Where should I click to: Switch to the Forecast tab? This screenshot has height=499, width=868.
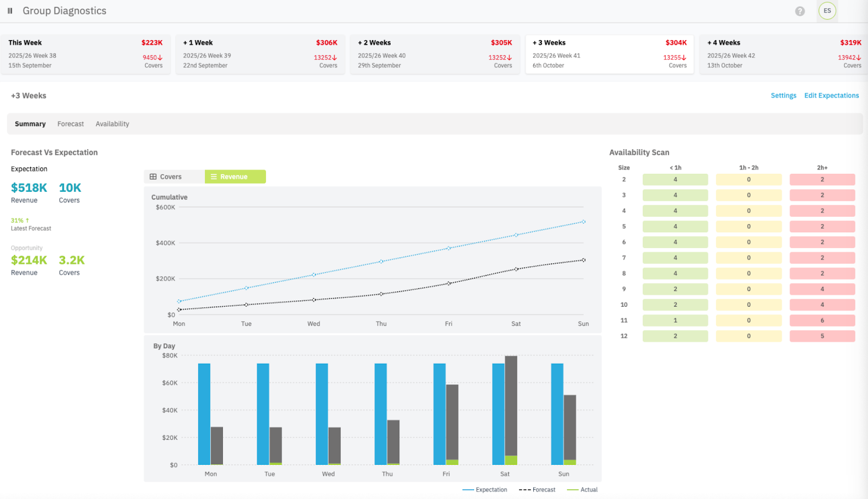pyautogui.click(x=71, y=124)
